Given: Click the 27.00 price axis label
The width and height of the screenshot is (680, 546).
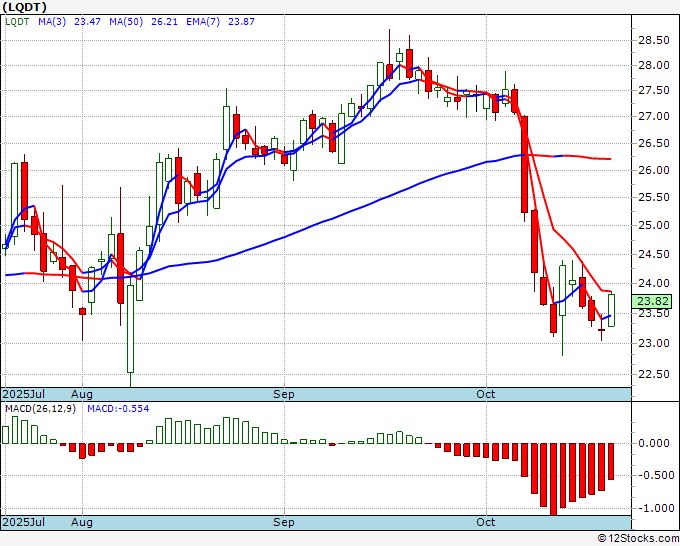Looking at the screenshot, I should (654, 116).
